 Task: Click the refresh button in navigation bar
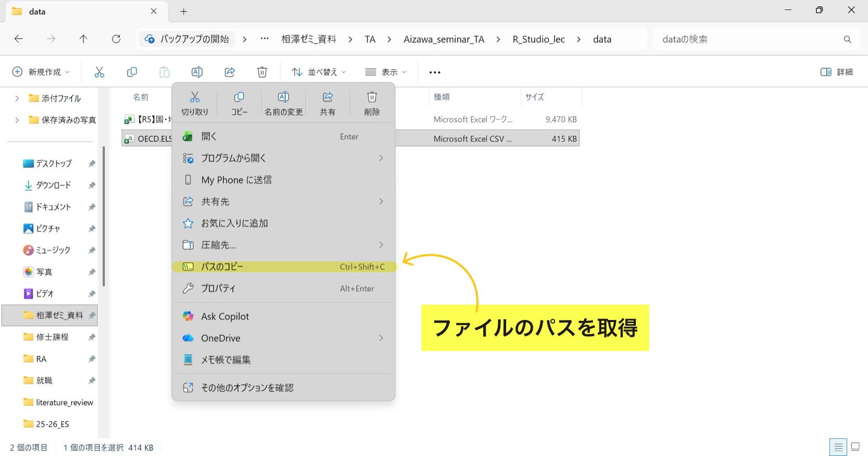point(116,39)
